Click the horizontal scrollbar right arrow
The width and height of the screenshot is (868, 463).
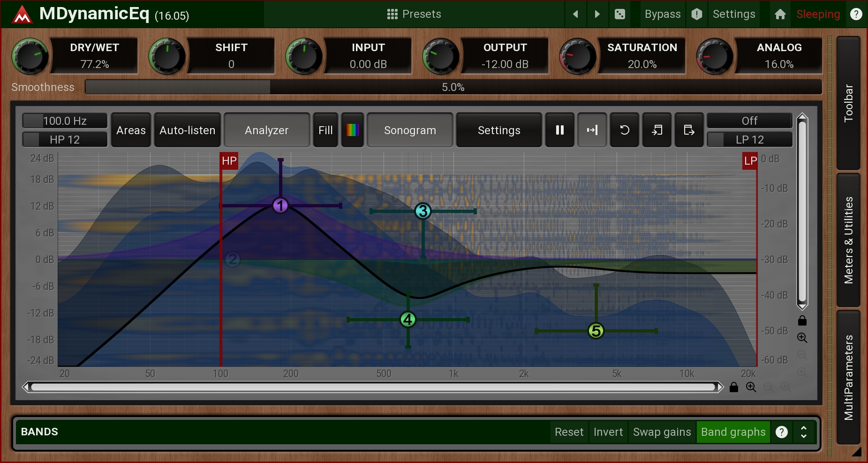pos(720,387)
